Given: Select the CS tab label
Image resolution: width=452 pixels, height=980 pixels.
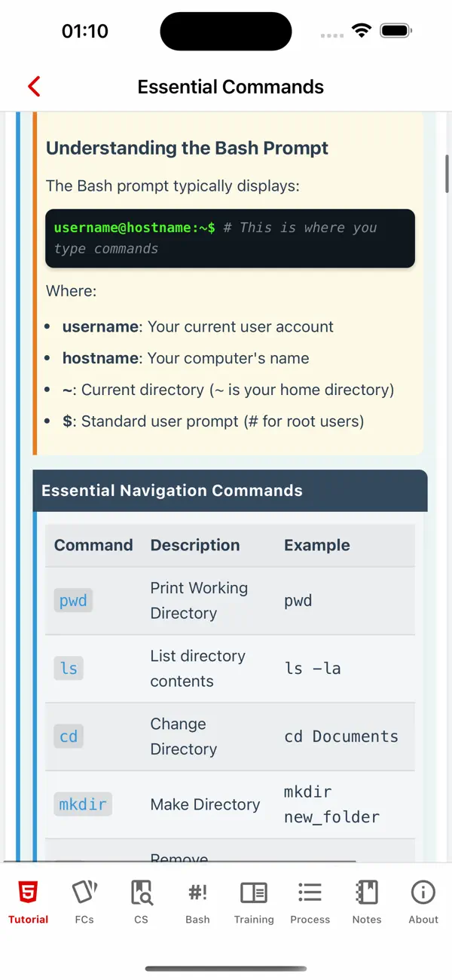Looking at the screenshot, I should pyautogui.click(x=141, y=920).
